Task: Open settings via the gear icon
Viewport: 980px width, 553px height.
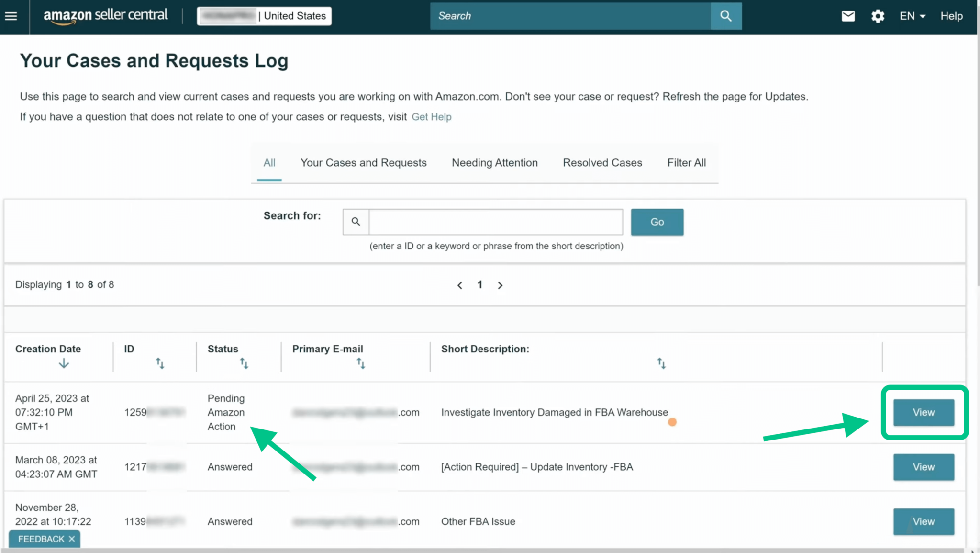Action: 878,16
